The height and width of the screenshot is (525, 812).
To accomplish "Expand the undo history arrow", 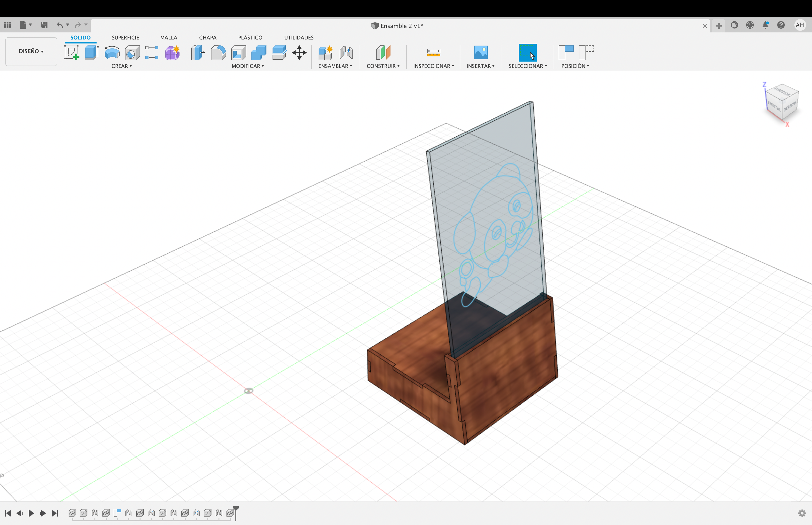I will pos(67,25).
